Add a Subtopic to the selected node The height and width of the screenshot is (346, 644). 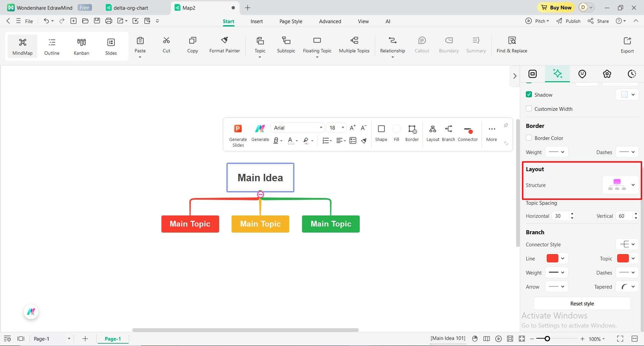coord(286,45)
